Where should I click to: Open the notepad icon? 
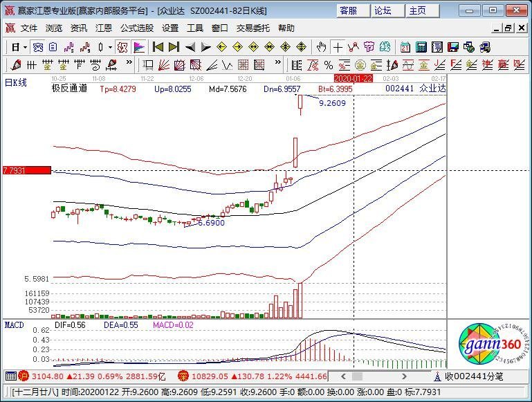437,47
